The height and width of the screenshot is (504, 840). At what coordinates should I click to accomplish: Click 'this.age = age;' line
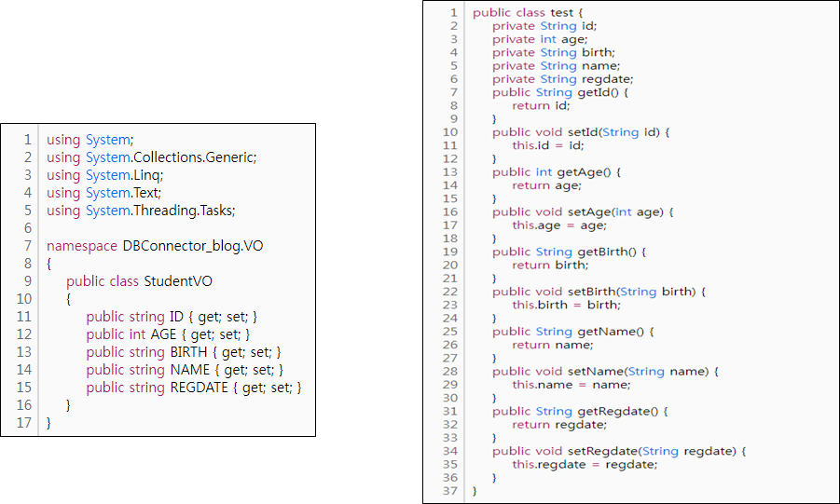pyautogui.click(x=559, y=225)
